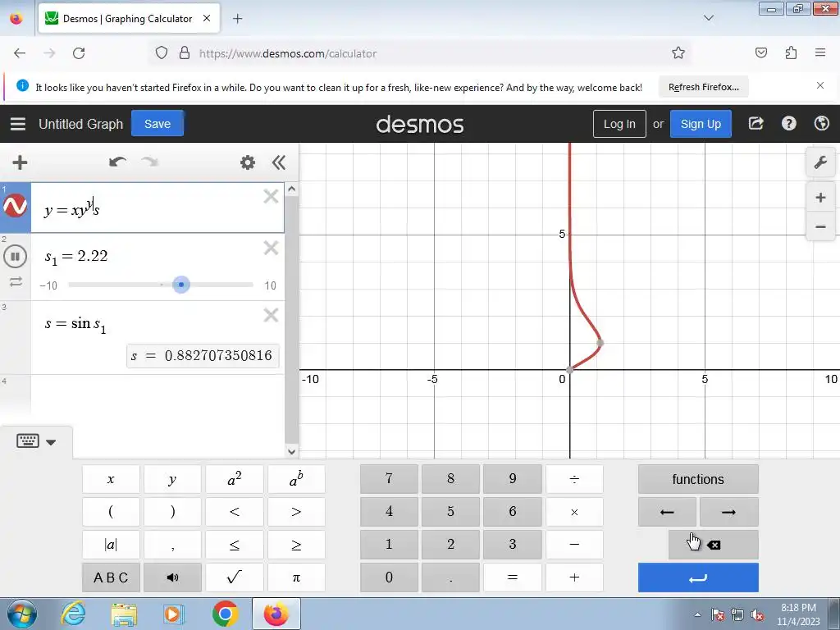Screen dimensions: 840x630
Task: Click the Save button
Action: [x=157, y=124]
